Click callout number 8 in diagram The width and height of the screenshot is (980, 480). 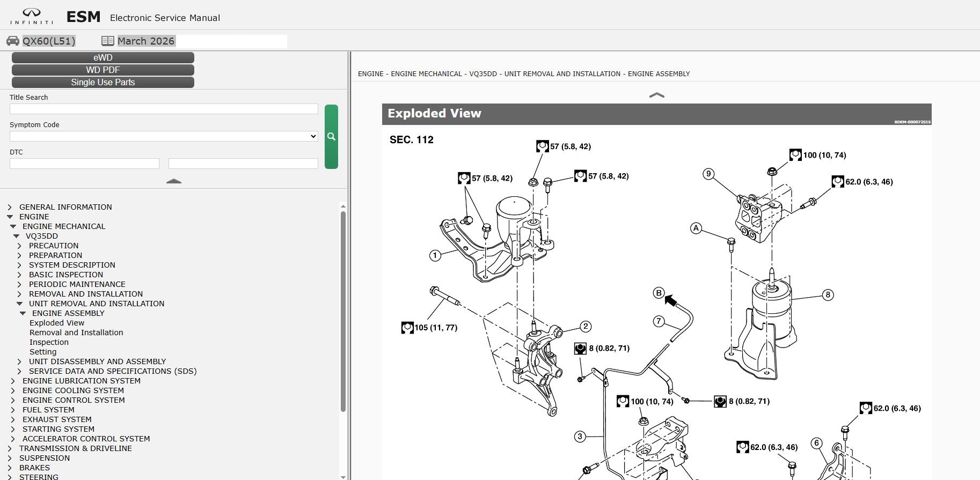coord(828,294)
